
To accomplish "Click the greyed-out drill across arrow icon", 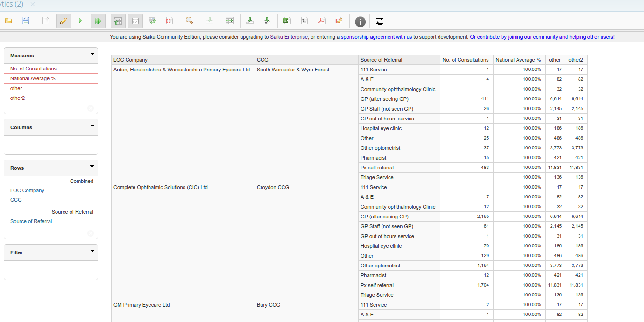I will point(210,21).
